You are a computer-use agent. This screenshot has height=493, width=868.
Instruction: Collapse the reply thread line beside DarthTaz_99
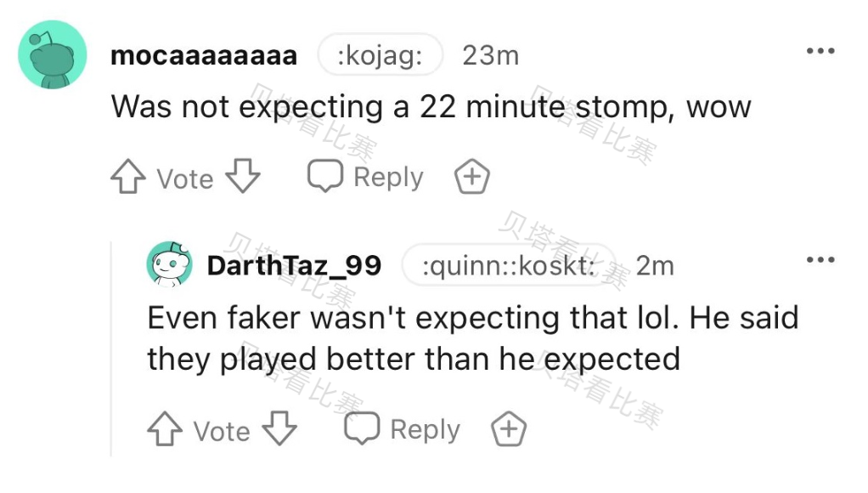111,348
